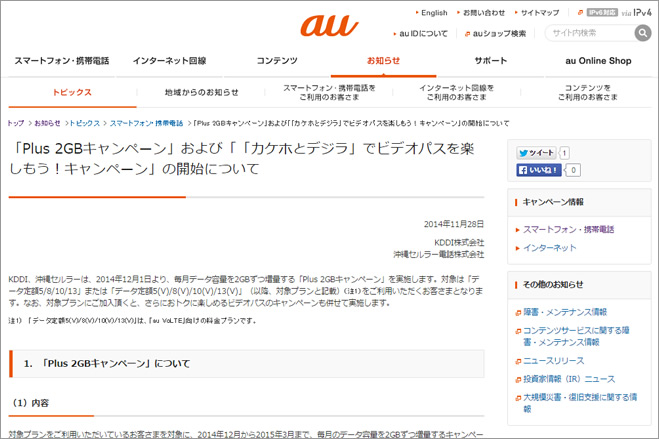The image size is (659, 439).
Task: Open the au IDについて link
Action: coord(423,34)
